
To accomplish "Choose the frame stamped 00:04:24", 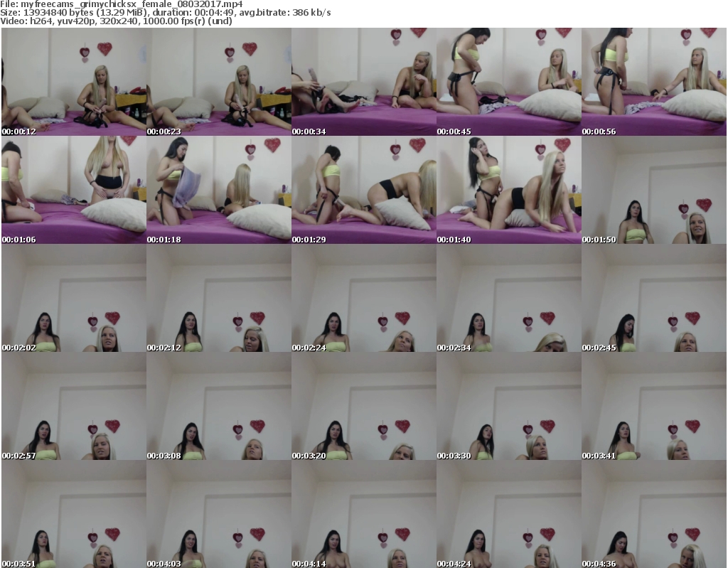I will click(x=509, y=514).
